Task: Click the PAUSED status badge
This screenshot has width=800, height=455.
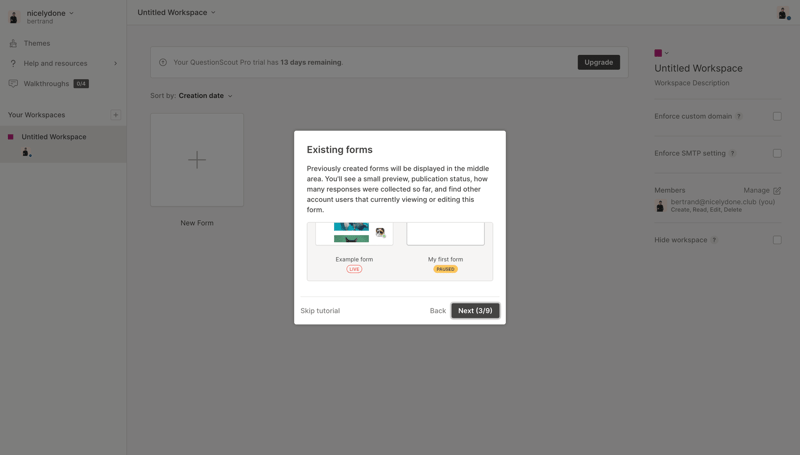Action: (445, 269)
